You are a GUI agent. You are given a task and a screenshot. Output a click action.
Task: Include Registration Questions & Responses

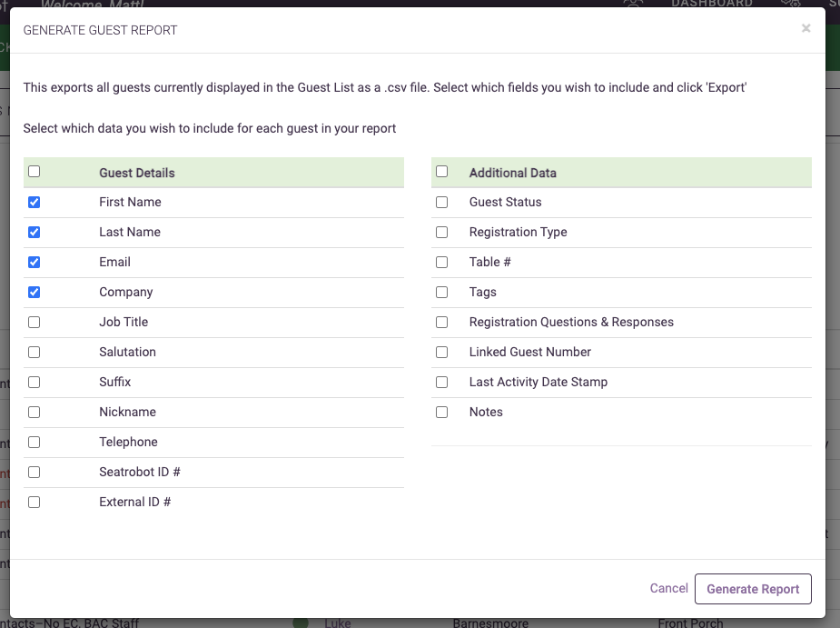(441, 322)
